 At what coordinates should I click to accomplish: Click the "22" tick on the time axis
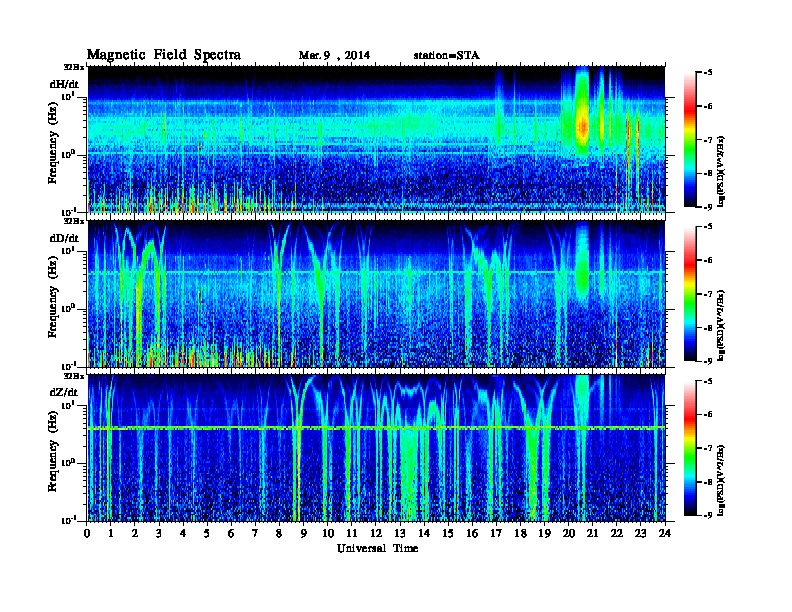pos(616,533)
